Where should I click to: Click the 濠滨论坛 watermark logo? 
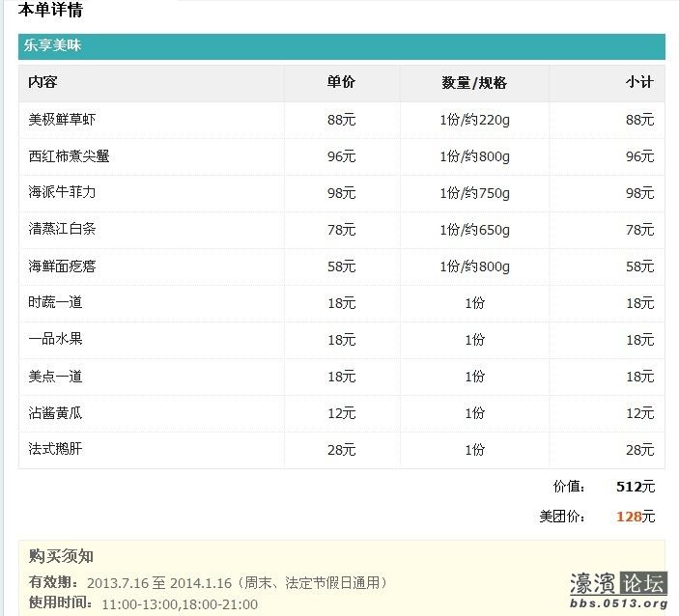[618, 582]
